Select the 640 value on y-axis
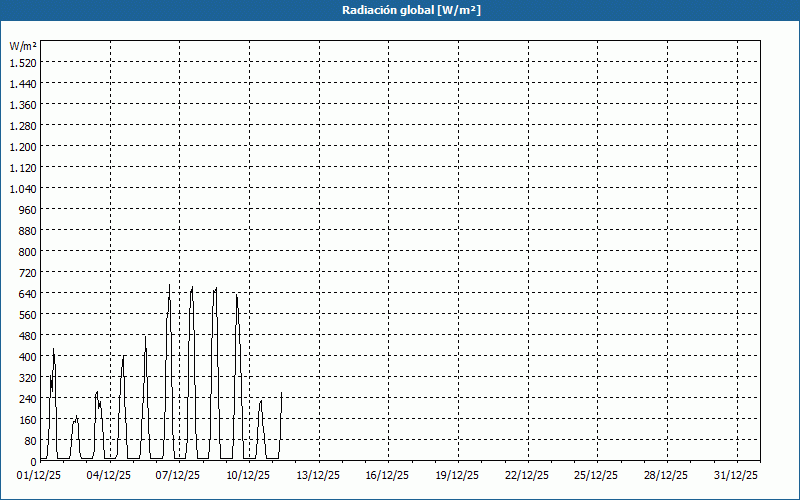Viewport: 800px width, 500px height. [27, 293]
